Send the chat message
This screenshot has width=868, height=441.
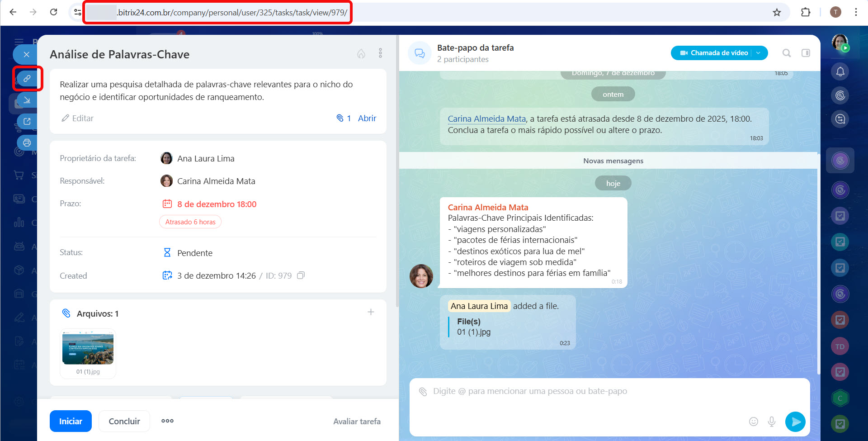point(795,422)
